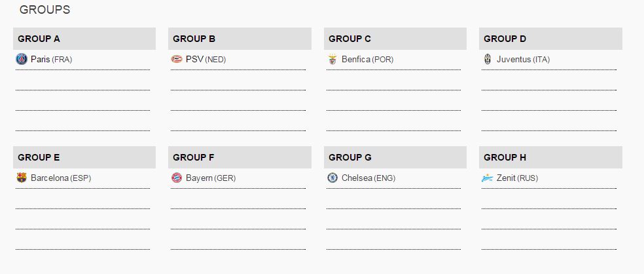Click the Barcelona club crest
The width and height of the screenshot is (644, 274).
click(21, 178)
